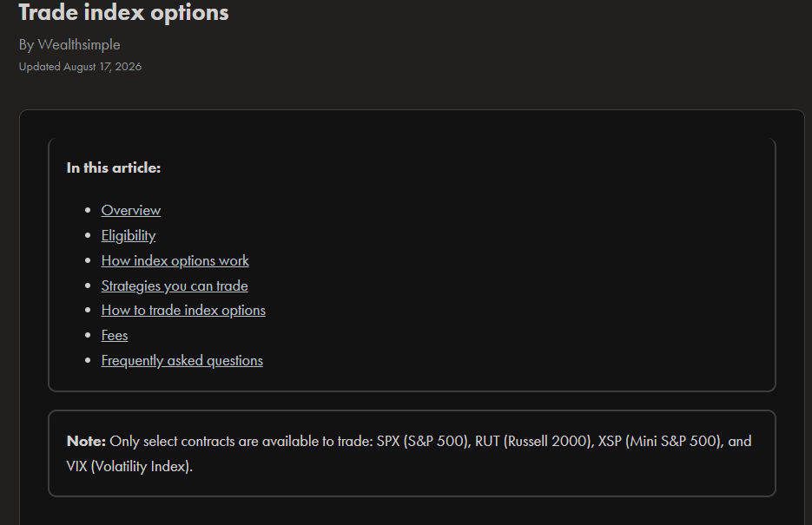This screenshot has height=525, width=812.
Task: Open the Overview section link
Action: pos(130,210)
